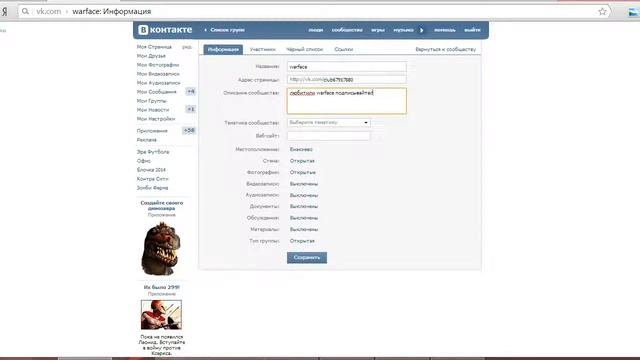The width and height of the screenshot is (640, 360).
Task: Open the Аудиозаписи setting Выключены
Action: (x=304, y=195)
